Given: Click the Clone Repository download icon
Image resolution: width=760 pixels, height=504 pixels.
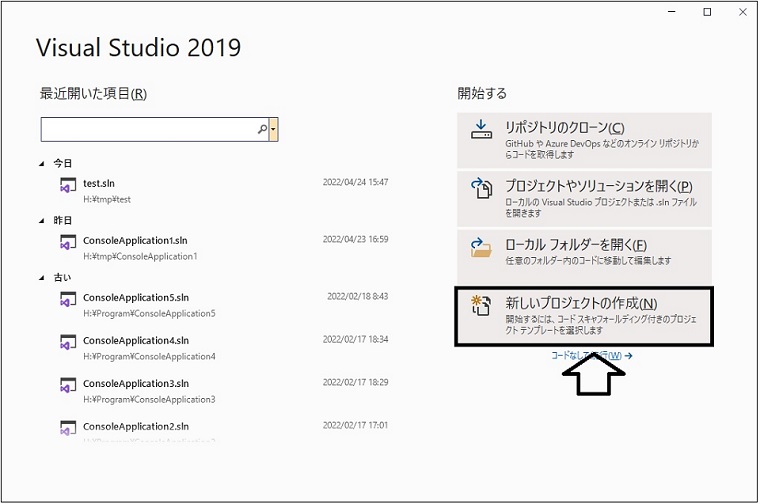Looking at the screenshot, I should [x=482, y=131].
